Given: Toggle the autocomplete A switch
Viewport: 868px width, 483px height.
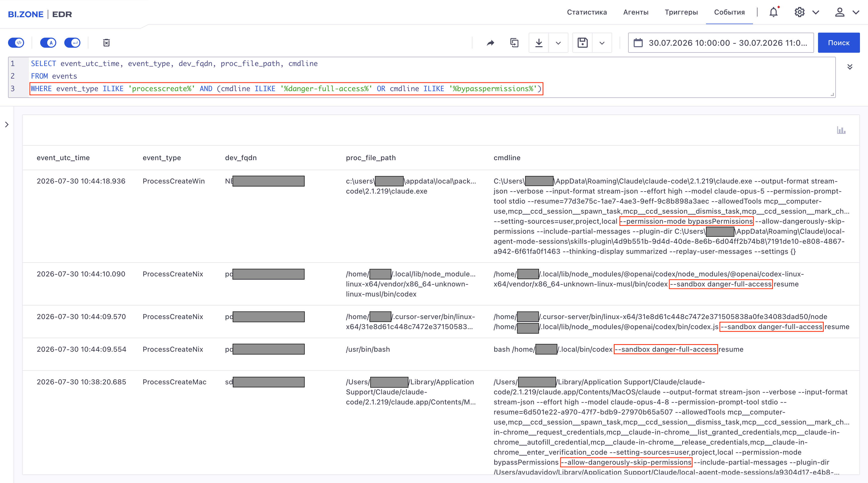Looking at the screenshot, I should coord(48,43).
